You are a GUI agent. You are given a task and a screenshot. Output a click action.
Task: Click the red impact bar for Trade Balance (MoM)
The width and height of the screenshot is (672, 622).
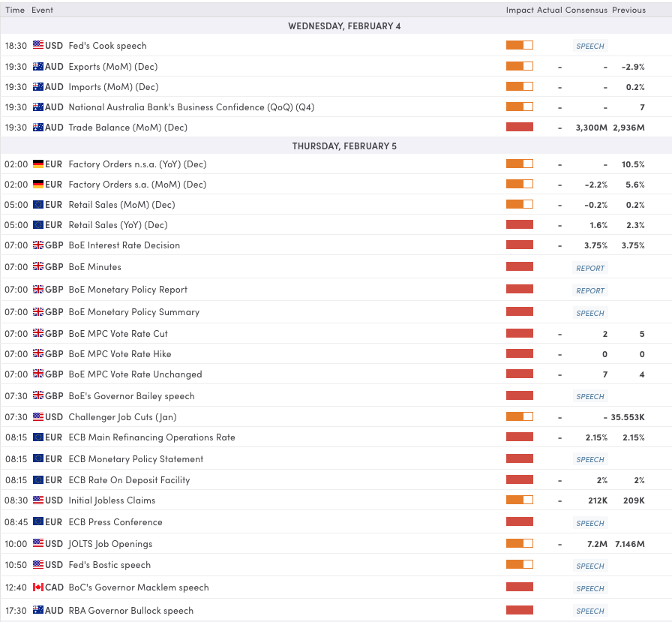520,127
